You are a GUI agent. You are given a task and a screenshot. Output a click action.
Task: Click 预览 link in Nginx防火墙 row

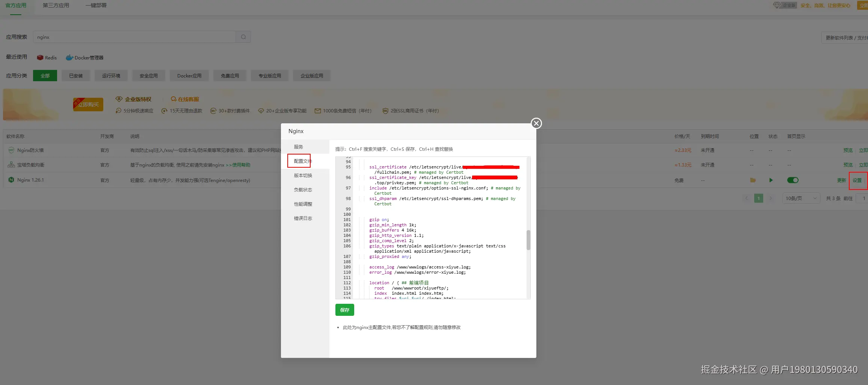[848, 150]
